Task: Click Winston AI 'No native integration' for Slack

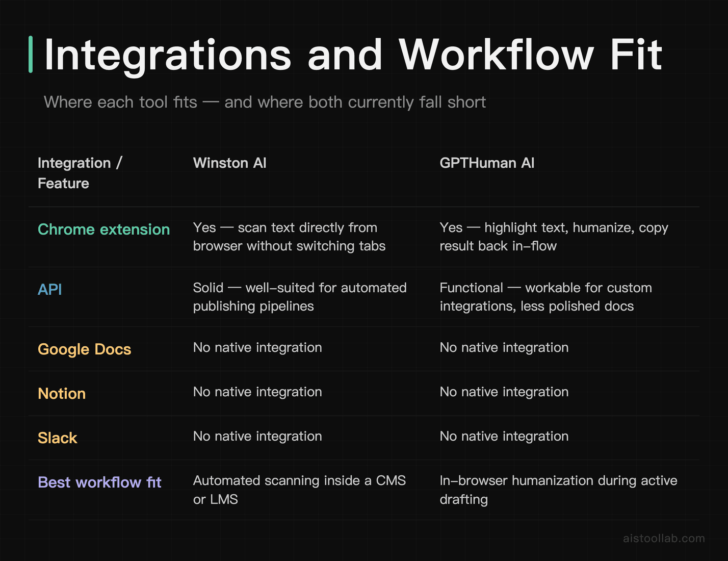Action: point(257,436)
